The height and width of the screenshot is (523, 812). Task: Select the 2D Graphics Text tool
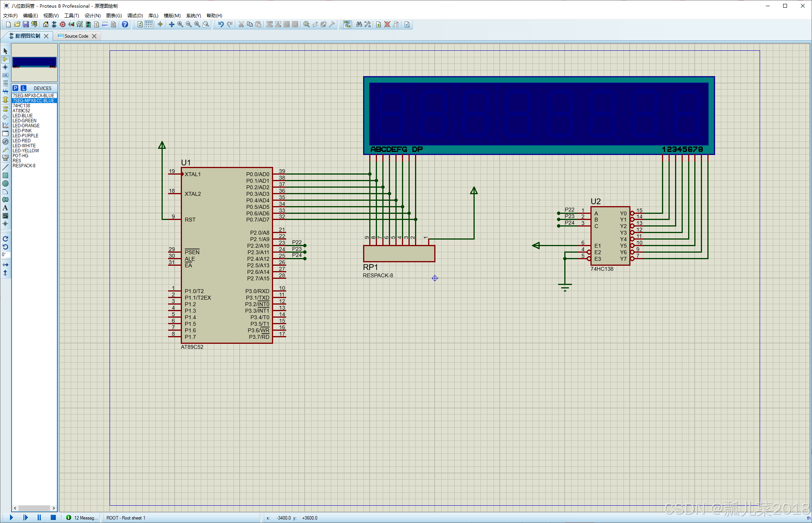pos(5,208)
